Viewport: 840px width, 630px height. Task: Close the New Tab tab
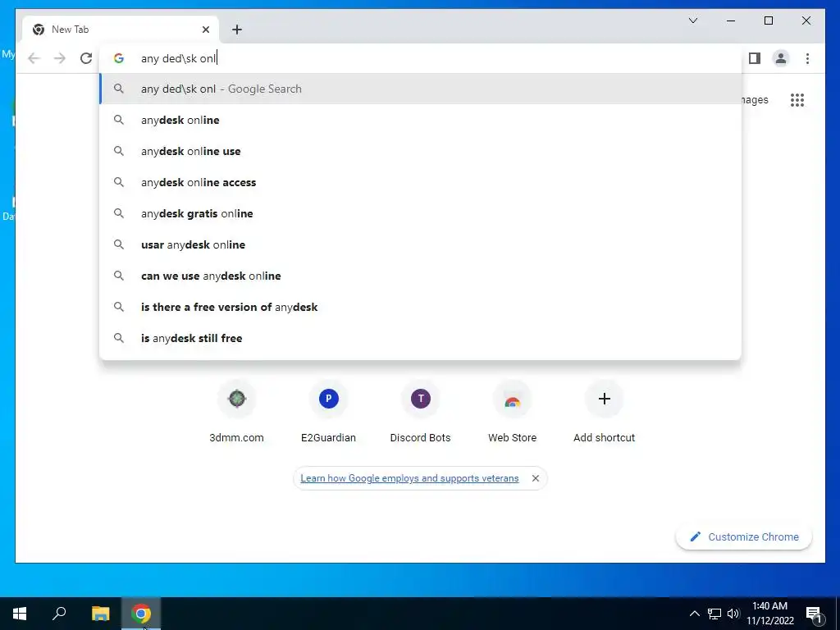click(x=206, y=30)
